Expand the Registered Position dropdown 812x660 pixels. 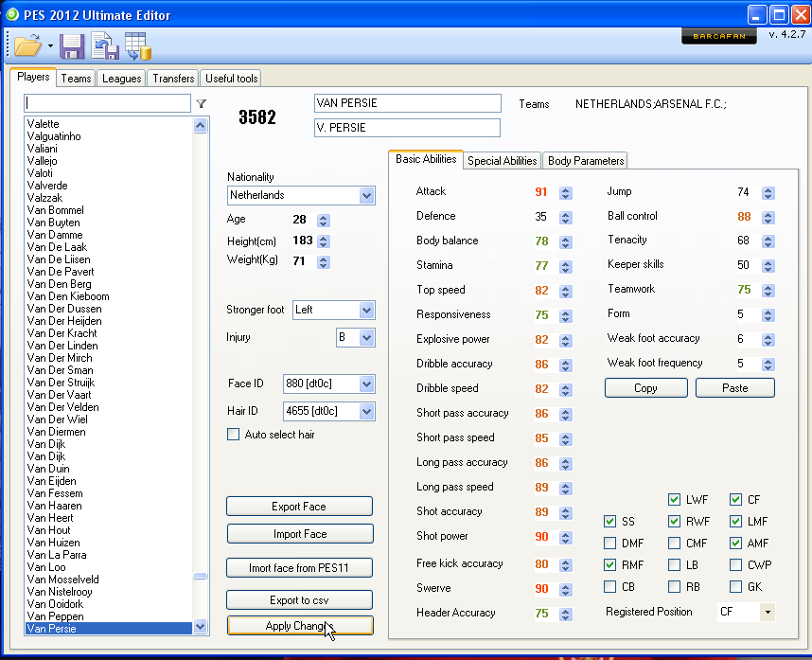(768, 612)
